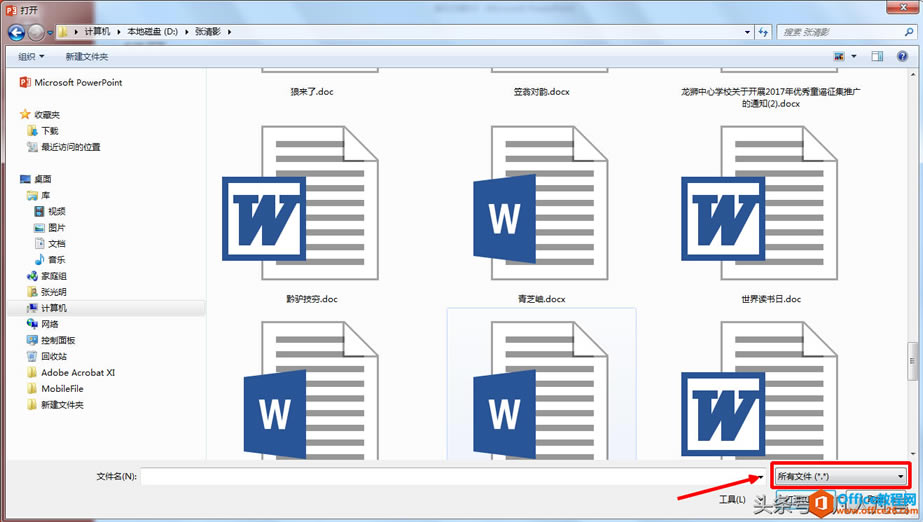Viewport: 923px width, 522px height.
Task: Select 桌面 in navigation pane
Action: [x=36, y=179]
